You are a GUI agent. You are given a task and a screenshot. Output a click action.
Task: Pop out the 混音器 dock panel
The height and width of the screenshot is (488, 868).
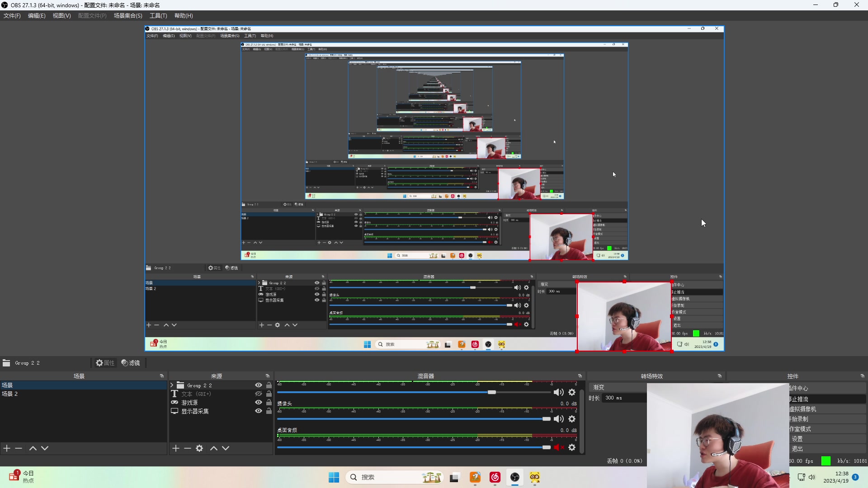580,376
